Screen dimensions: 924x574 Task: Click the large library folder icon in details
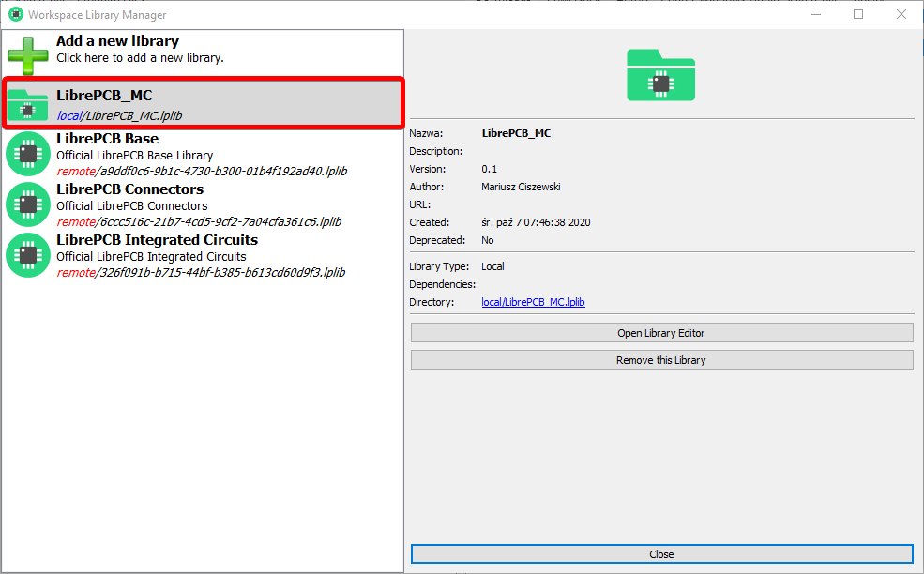(x=660, y=75)
